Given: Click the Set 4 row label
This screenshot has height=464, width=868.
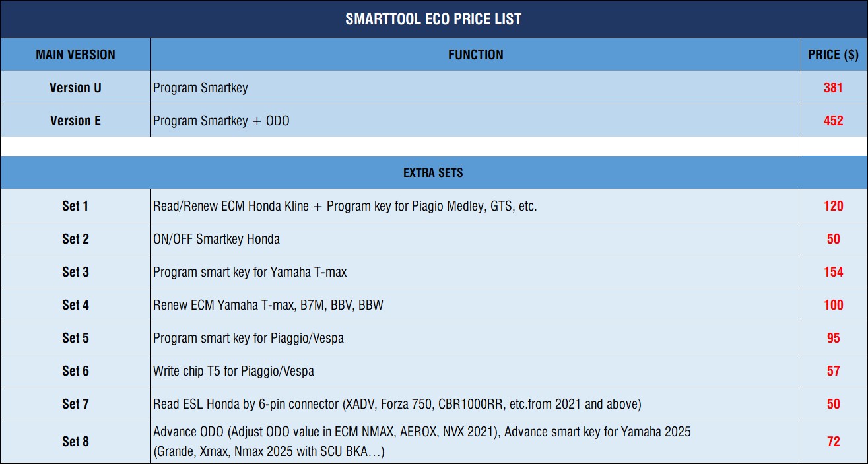Looking at the screenshot, I should click(75, 305).
